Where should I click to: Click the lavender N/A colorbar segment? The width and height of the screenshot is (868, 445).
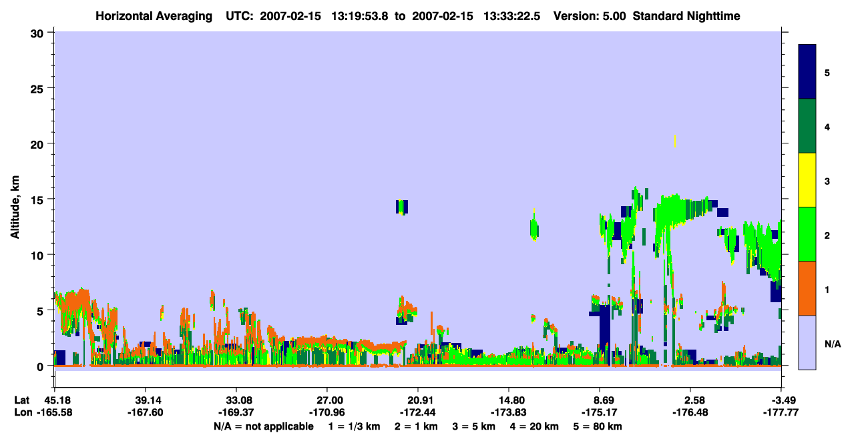click(807, 342)
